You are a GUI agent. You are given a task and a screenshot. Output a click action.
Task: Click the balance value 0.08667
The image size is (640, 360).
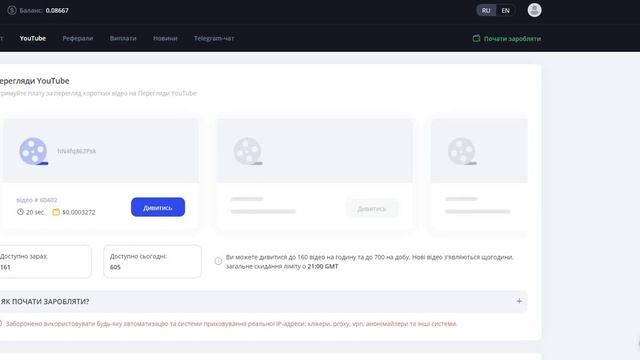tap(57, 11)
